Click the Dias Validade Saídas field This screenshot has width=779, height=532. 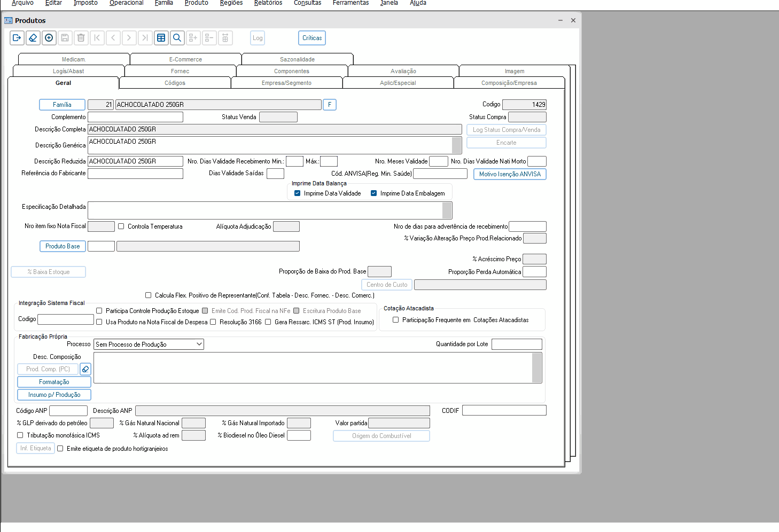click(x=275, y=174)
